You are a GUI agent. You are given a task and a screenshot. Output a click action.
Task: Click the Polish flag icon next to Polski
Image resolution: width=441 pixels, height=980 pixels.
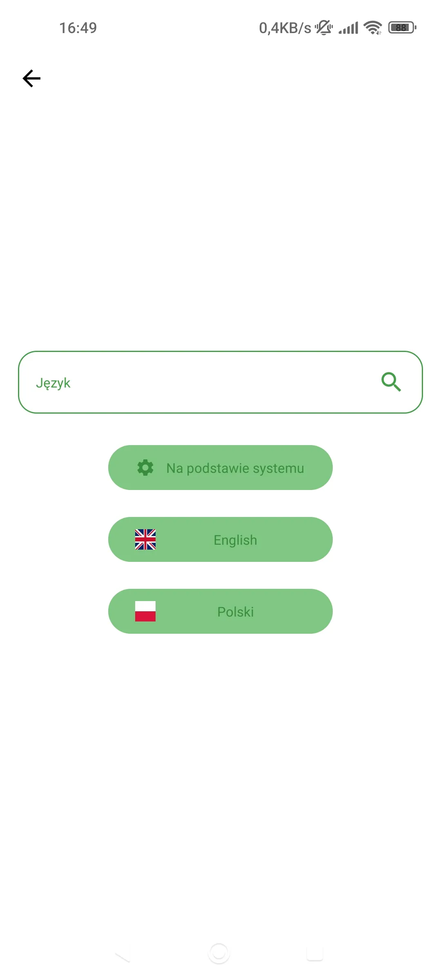[145, 611]
